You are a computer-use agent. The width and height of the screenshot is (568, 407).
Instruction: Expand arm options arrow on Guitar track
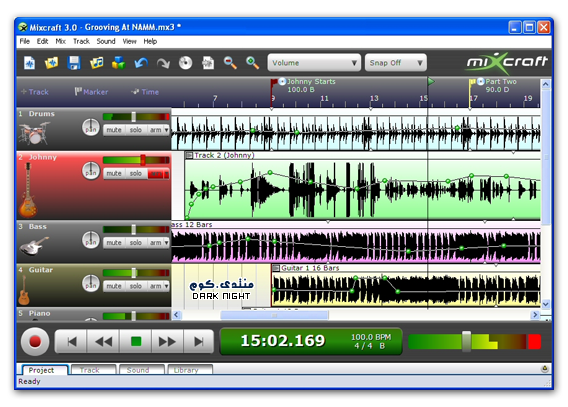(166, 286)
